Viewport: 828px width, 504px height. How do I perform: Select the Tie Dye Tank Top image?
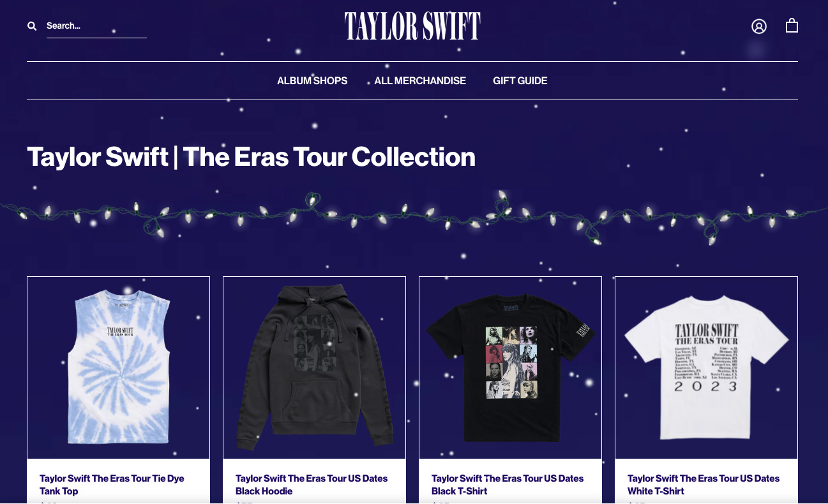click(x=118, y=368)
